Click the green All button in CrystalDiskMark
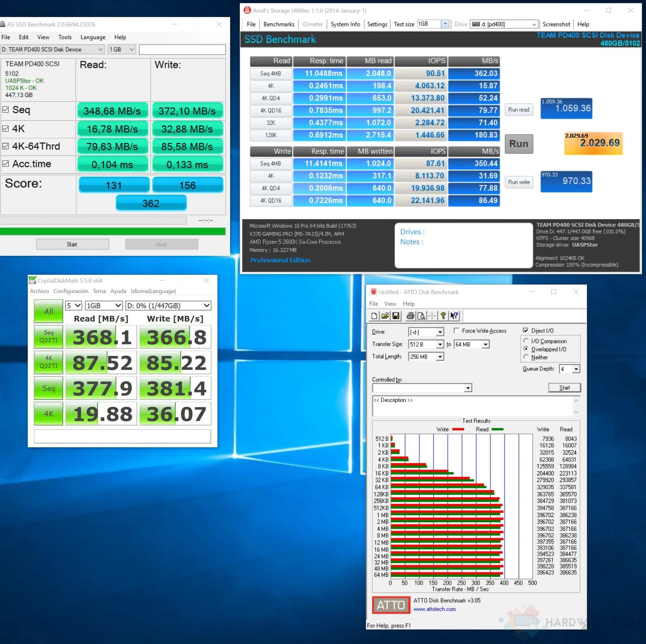Screen dimensions: 646x644 (48, 311)
